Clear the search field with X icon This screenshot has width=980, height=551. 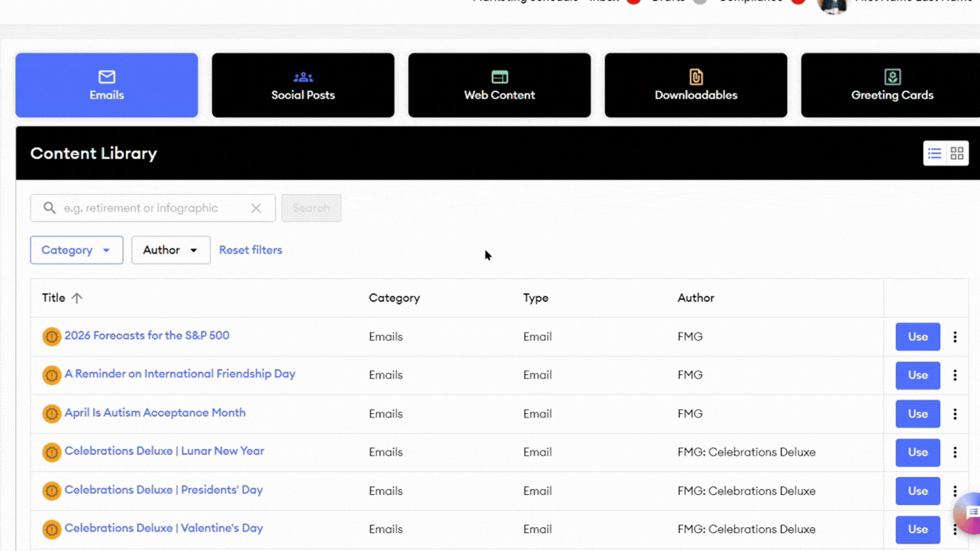[x=256, y=208]
